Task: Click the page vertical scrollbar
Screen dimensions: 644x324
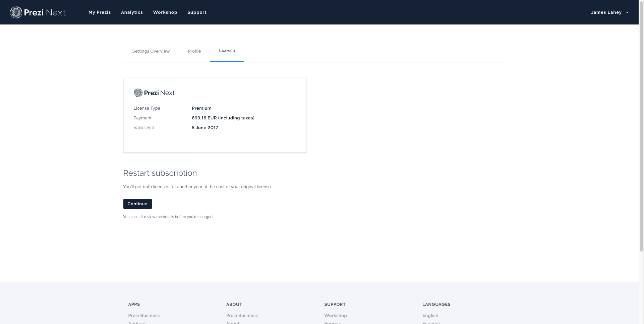Action: pos(641,134)
